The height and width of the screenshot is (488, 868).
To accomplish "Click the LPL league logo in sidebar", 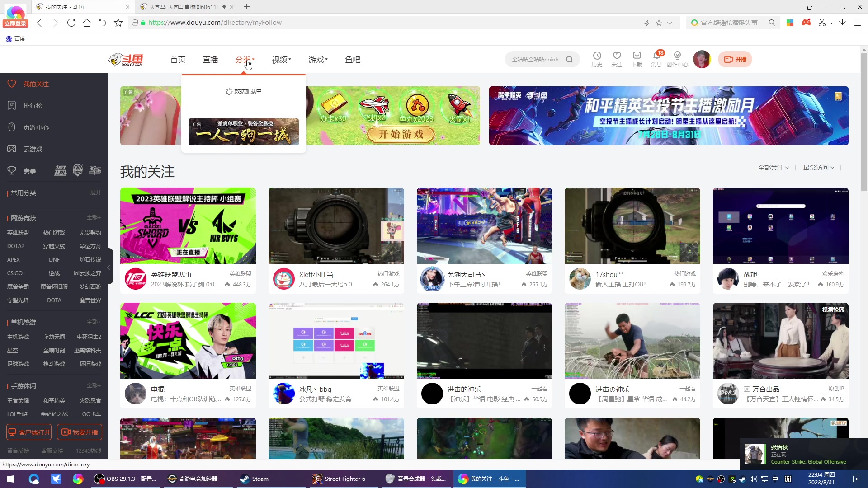I will (61, 170).
